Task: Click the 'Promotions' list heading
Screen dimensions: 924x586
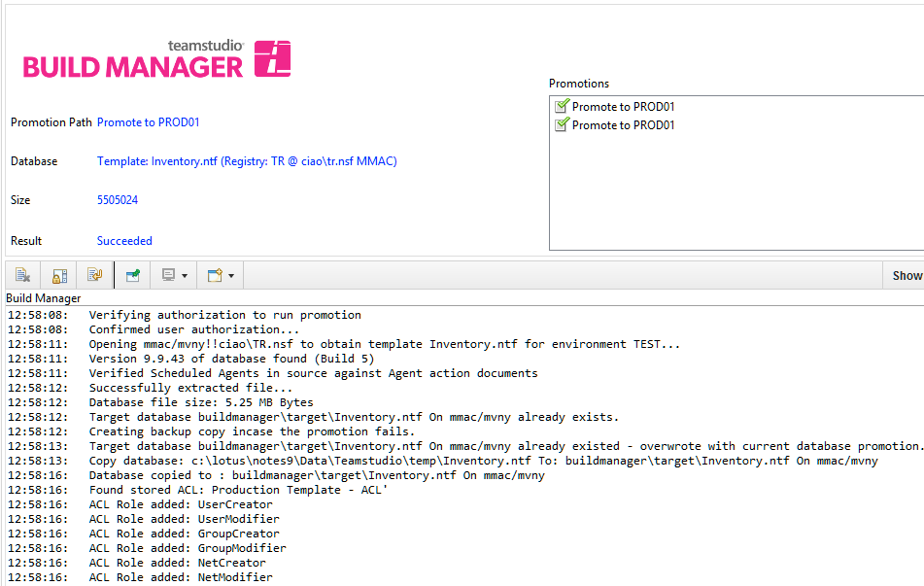Action: 579,84
